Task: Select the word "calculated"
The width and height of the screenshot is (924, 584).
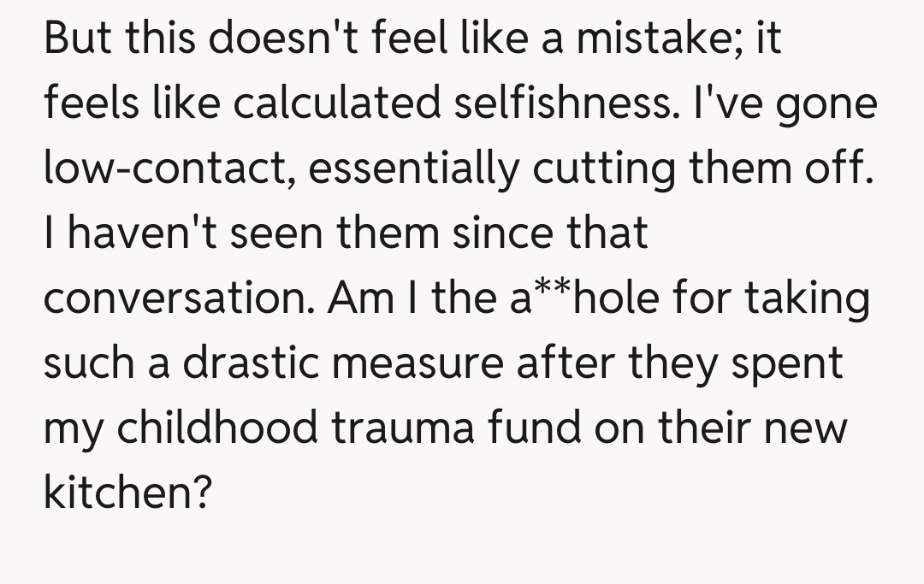Action: pos(335,105)
